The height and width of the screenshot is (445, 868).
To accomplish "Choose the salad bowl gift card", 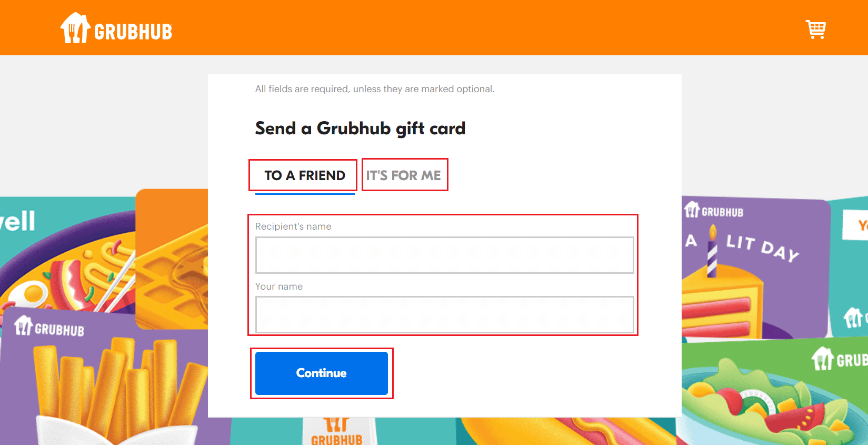I will 774,392.
